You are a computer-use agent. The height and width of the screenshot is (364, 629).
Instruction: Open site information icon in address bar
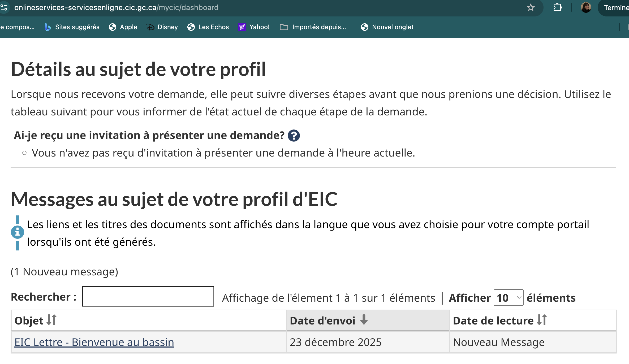point(4,7)
